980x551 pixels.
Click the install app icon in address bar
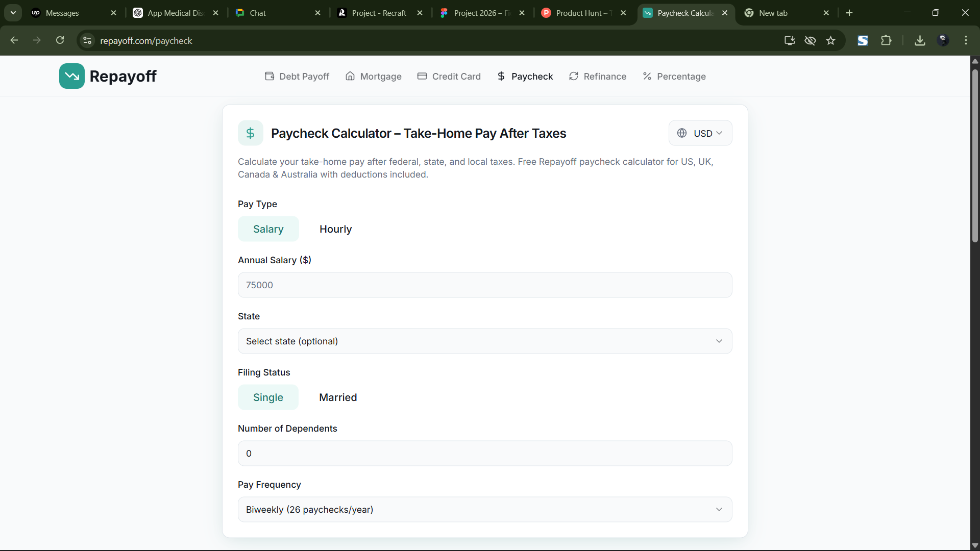coord(790,40)
